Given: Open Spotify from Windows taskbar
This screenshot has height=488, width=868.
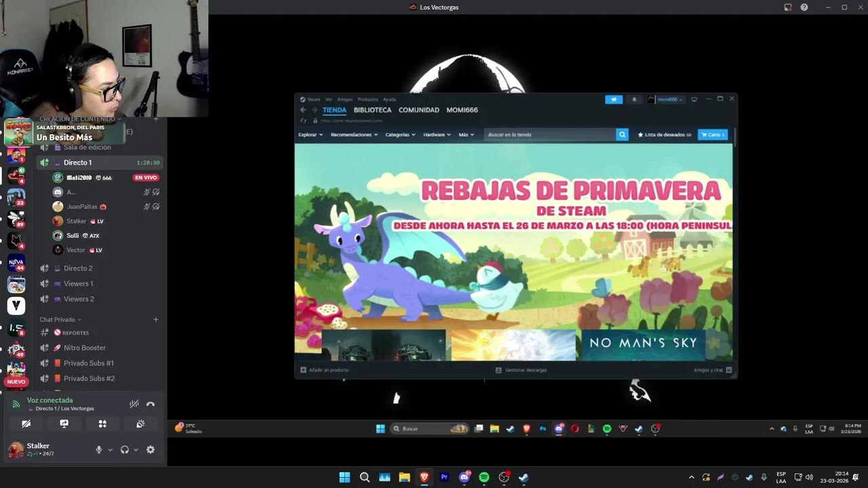Looking at the screenshot, I should point(484,477).
